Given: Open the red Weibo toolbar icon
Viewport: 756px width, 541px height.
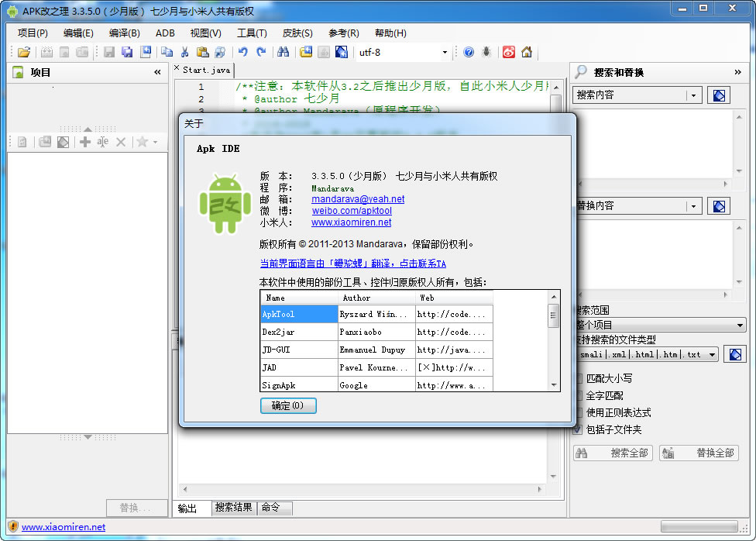Looking at the screenshot, I should tap(509, 52).
